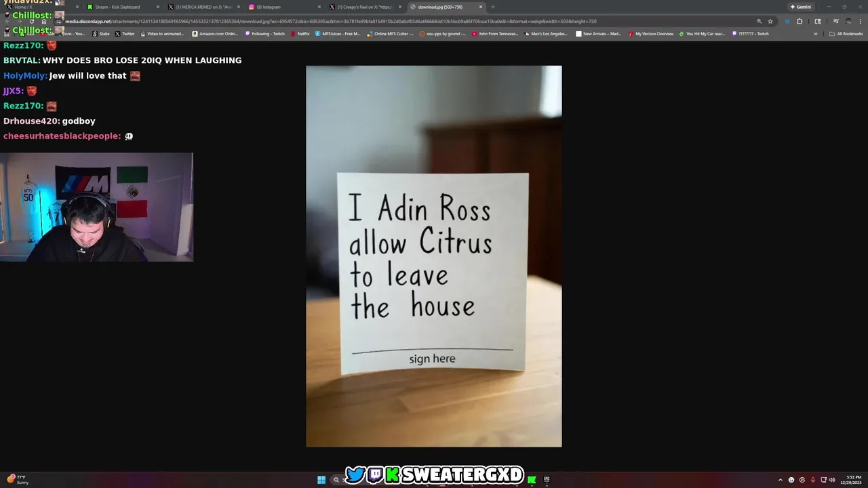This screenshot has width=868, height=488.
Task: Open the My Verizon Overview bookmark
Action: point(651,34)
